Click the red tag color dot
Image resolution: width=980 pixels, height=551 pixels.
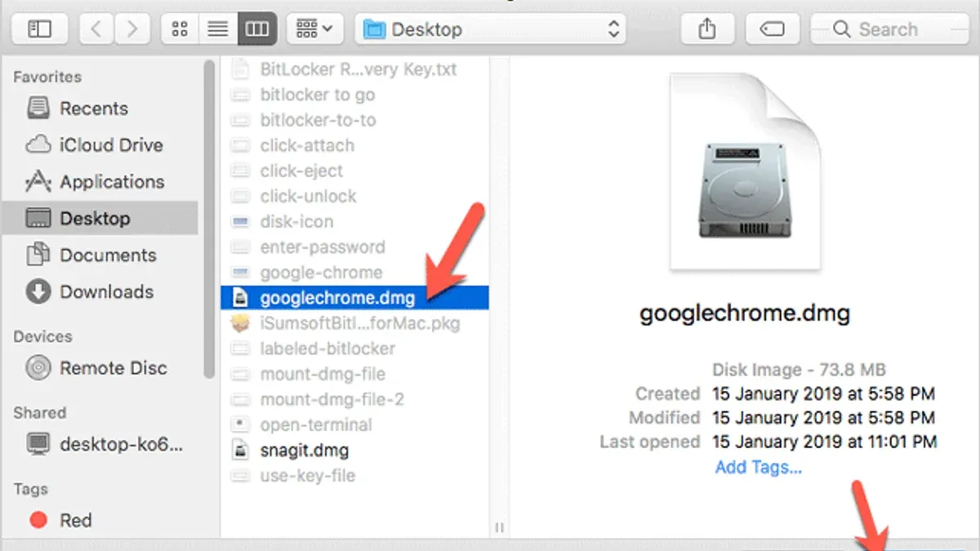[38, 520]
